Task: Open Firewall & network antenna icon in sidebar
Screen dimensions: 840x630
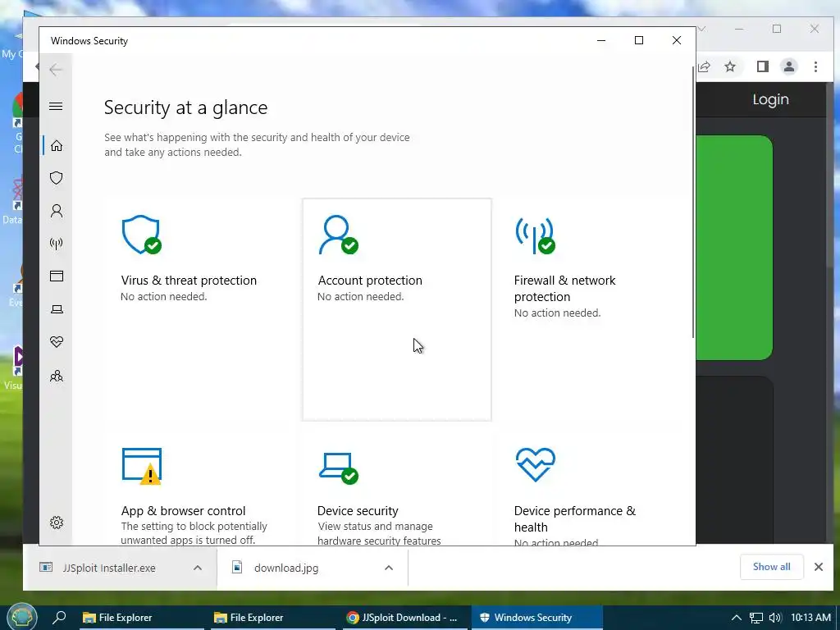Action: tap(57, 244)
